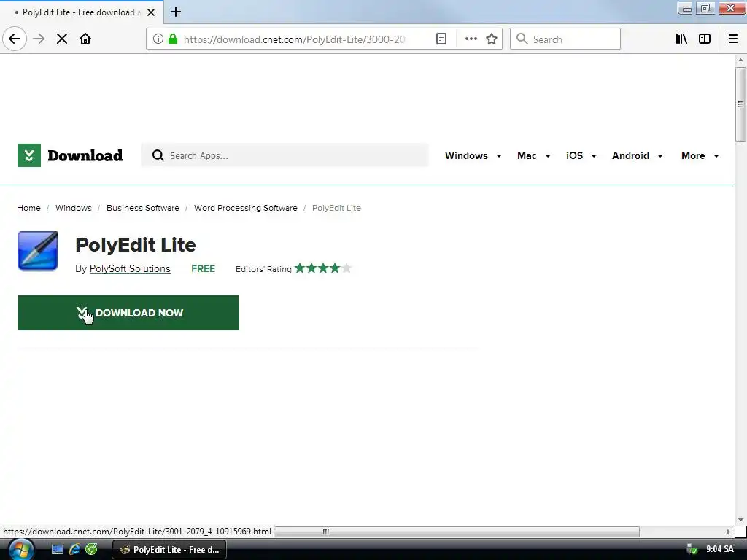Click the Download site title text
The width and height of the screenshot is (747, 560).
click(x=85, y=156)
